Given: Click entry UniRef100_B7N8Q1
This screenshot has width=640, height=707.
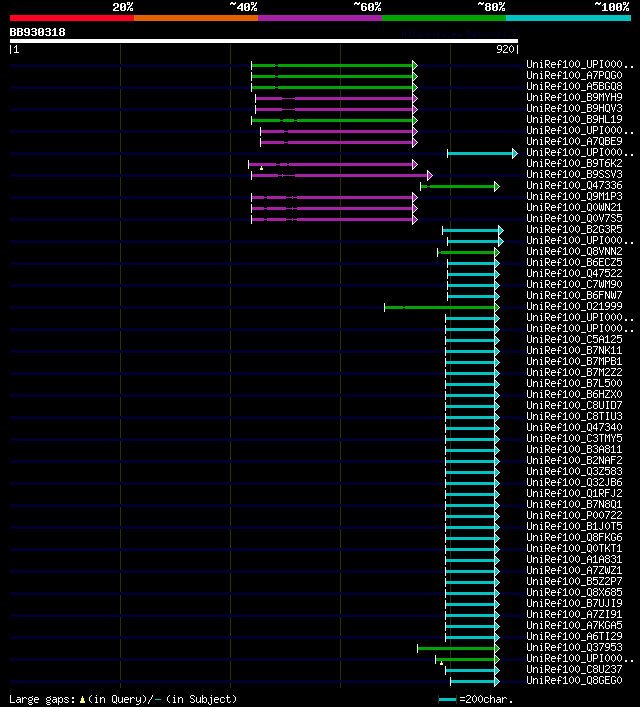Looking at the screenshot, I should 574,504.
